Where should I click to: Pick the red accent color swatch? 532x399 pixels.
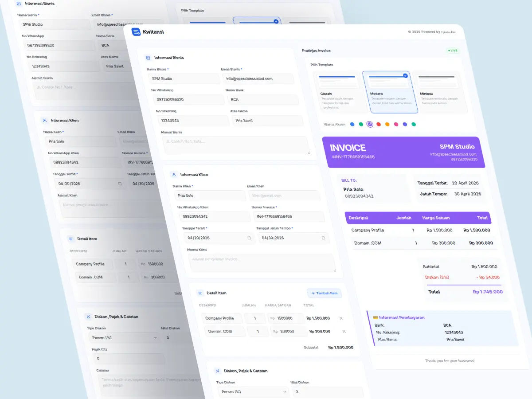point(379,125)
